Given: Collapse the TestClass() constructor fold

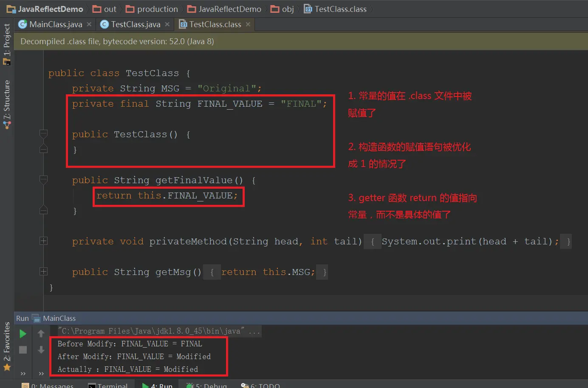Looking at the screenshot, I should click(x=43, y=134).
